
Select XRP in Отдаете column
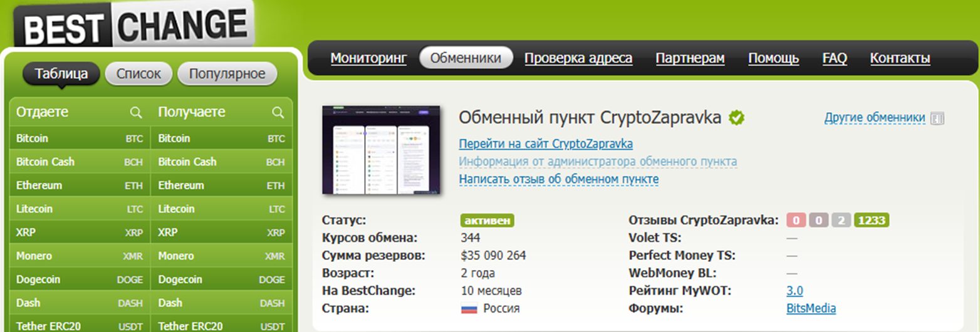[x=80, y=232]
